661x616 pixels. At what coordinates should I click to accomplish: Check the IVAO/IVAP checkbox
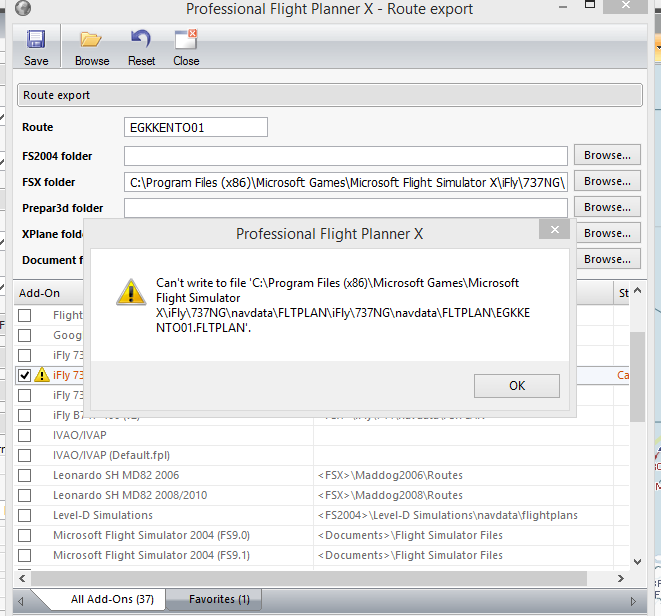(24, 435)
